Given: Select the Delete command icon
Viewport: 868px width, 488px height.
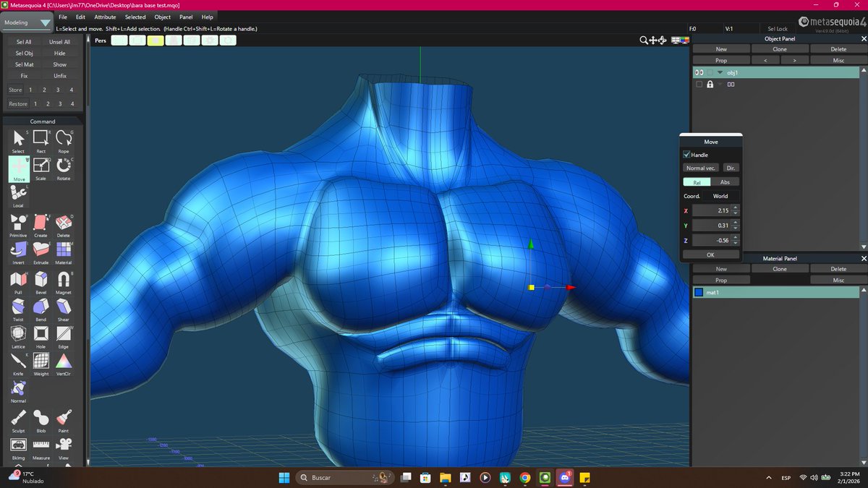Looking at the screenshot, I should click(x=64, y=226).
